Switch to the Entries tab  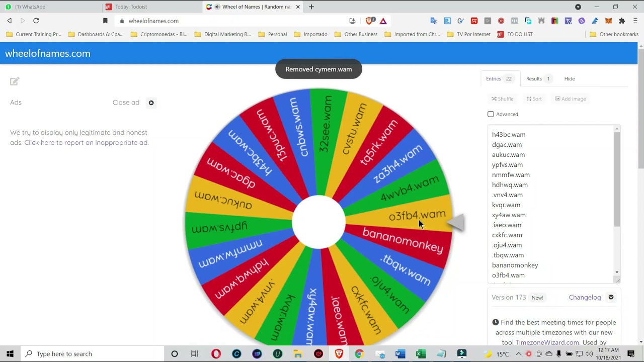click(x=500, y=79)
